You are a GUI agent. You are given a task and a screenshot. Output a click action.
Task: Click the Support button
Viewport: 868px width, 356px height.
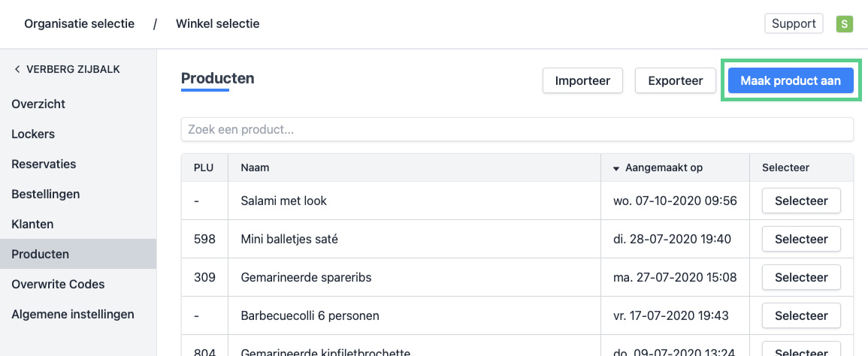pyautogui.click(x=794, y=24)
